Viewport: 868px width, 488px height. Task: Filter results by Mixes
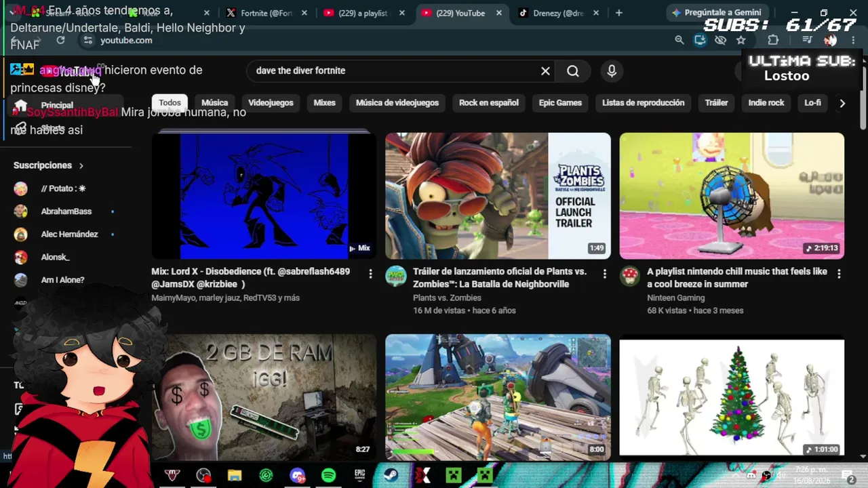click(x=324, y=103)
